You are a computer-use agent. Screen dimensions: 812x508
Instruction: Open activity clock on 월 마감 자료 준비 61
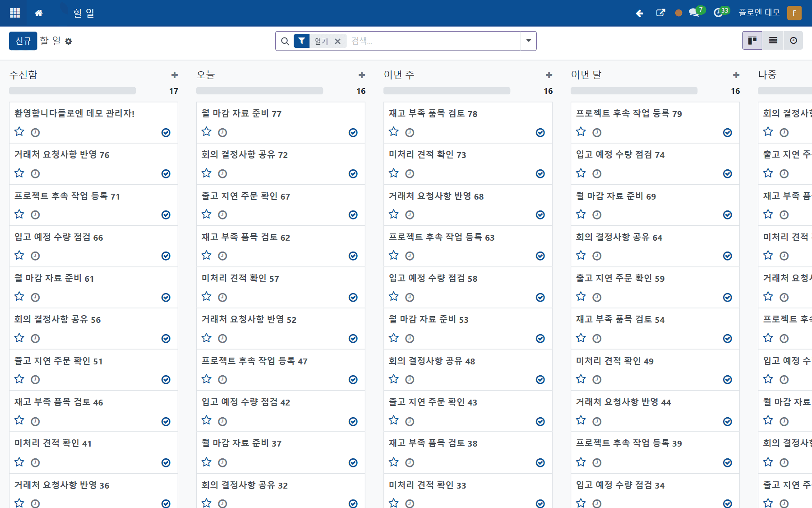click(35, 298)
